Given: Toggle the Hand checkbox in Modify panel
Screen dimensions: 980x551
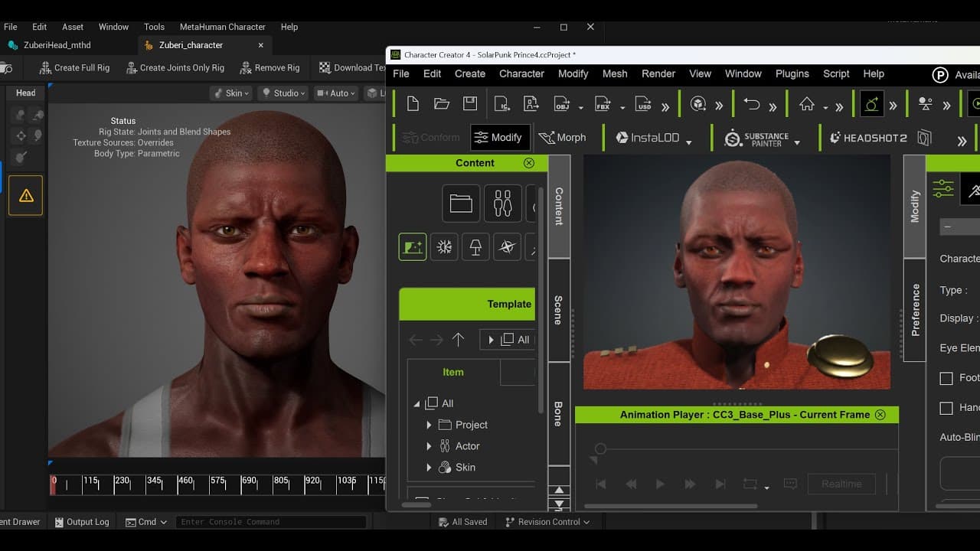Looking at the screenshot, I should coord(946,408).
